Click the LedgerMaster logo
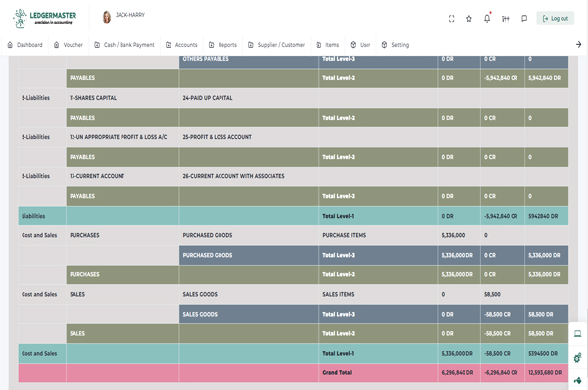Screen dimensions: 588x390 click(x=45, y=18)
